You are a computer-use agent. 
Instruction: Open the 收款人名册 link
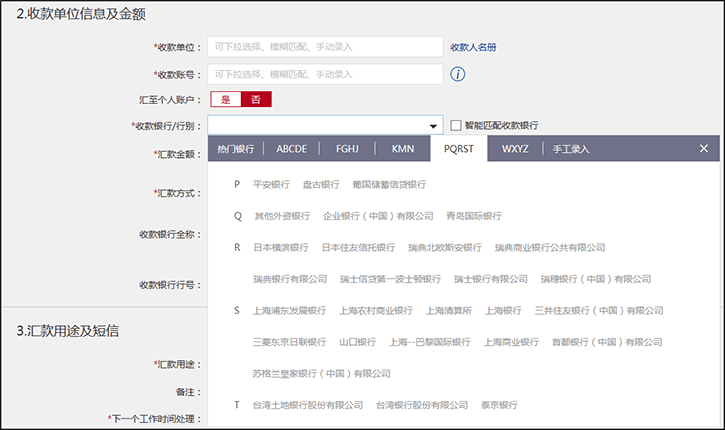tap(473, 47)
